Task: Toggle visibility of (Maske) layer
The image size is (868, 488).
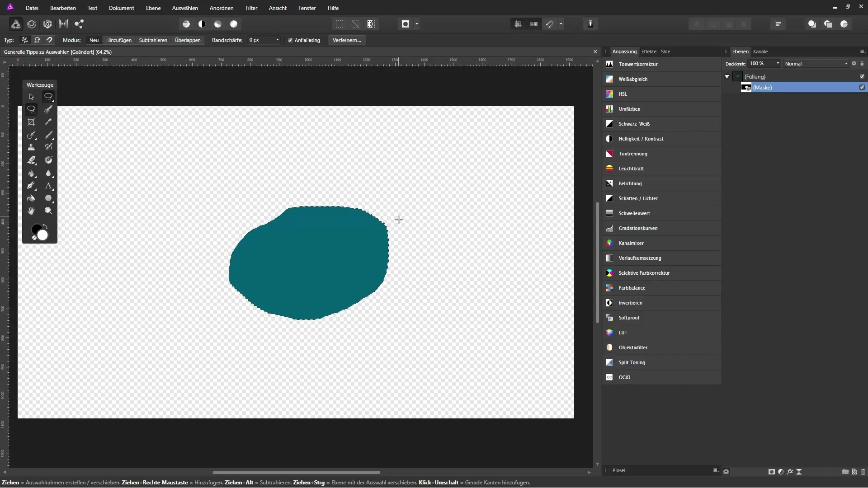Action: tap(862, 88)
